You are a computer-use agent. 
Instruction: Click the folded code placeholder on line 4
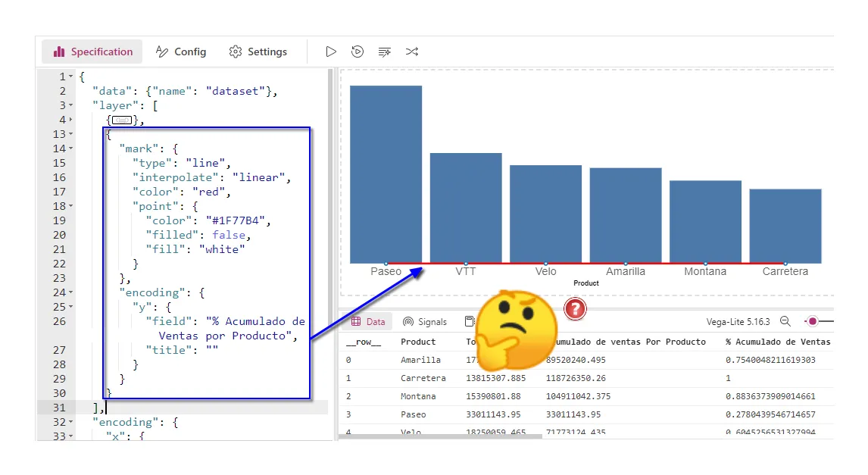coord(122,120)
